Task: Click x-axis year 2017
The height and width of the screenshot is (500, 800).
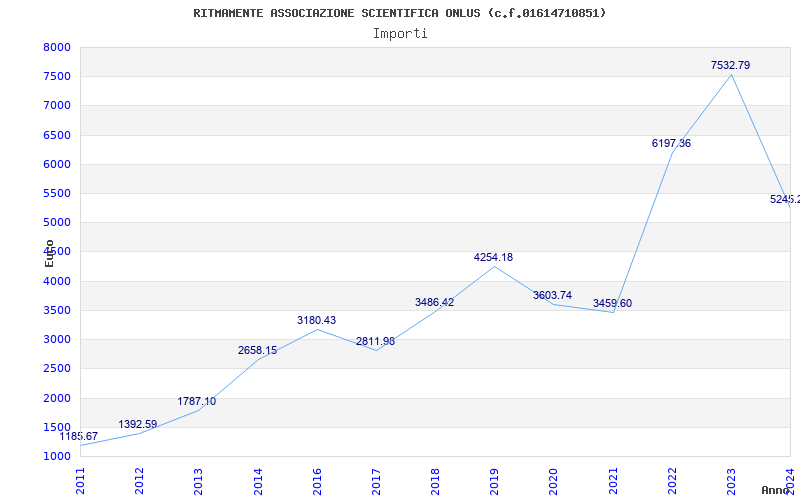Action: 376,481
